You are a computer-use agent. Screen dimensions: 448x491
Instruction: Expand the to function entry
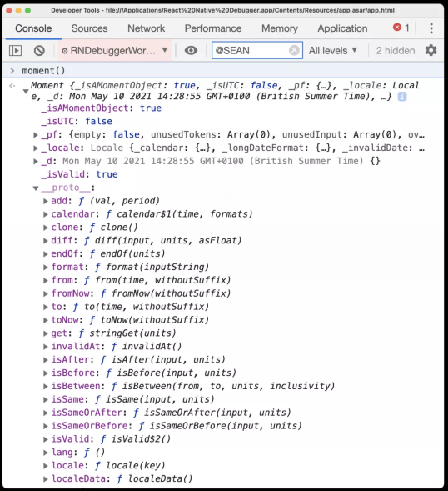point(46,307)
